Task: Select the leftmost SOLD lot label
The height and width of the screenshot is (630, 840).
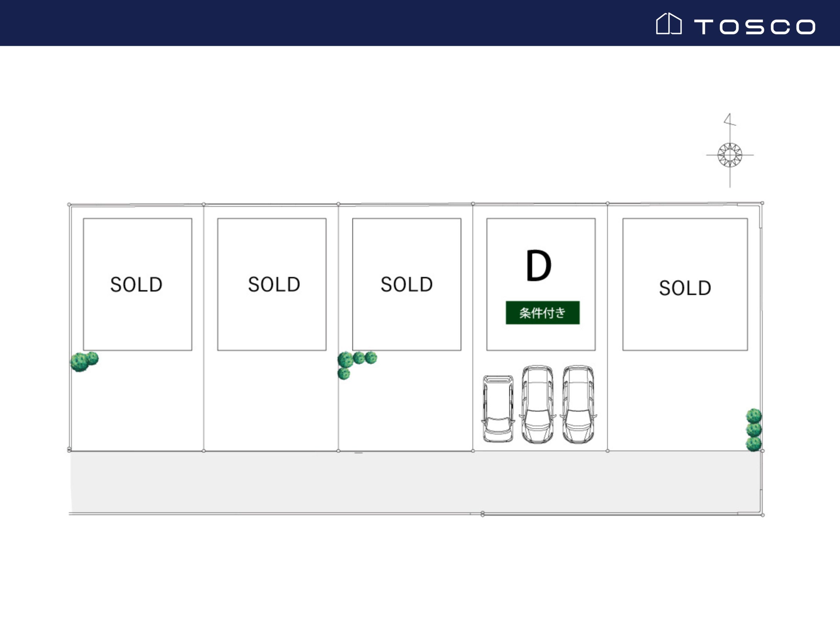Action: (x=136, y=284)
